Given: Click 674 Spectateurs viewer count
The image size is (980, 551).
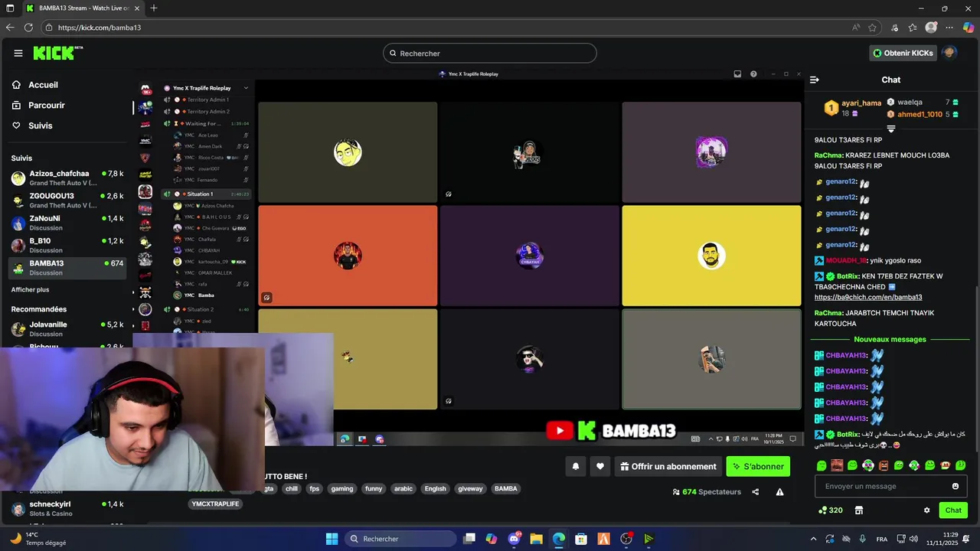Looking at the screenshot, I should (707, 492).
